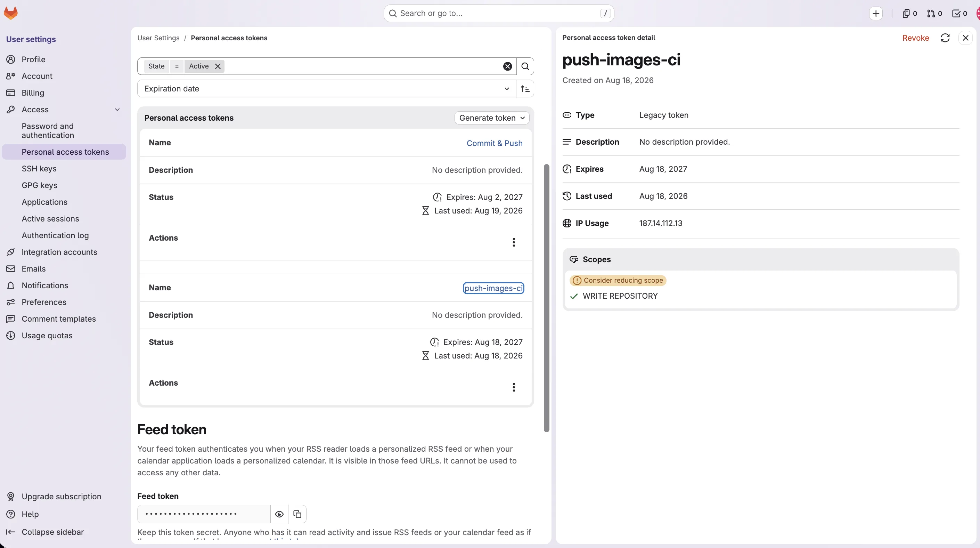980x548 pixels.
Task: Open Profile settings
Action: click(x=64, y=59)
